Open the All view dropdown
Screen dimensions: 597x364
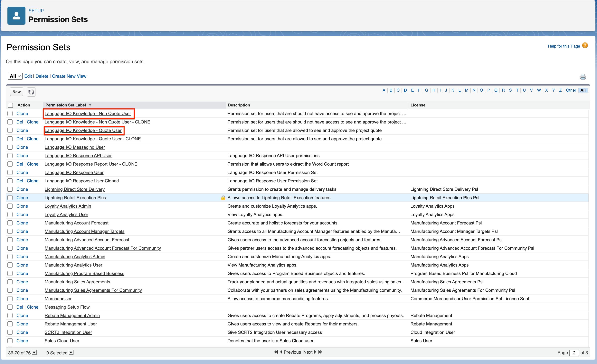(x=15, y=76)
